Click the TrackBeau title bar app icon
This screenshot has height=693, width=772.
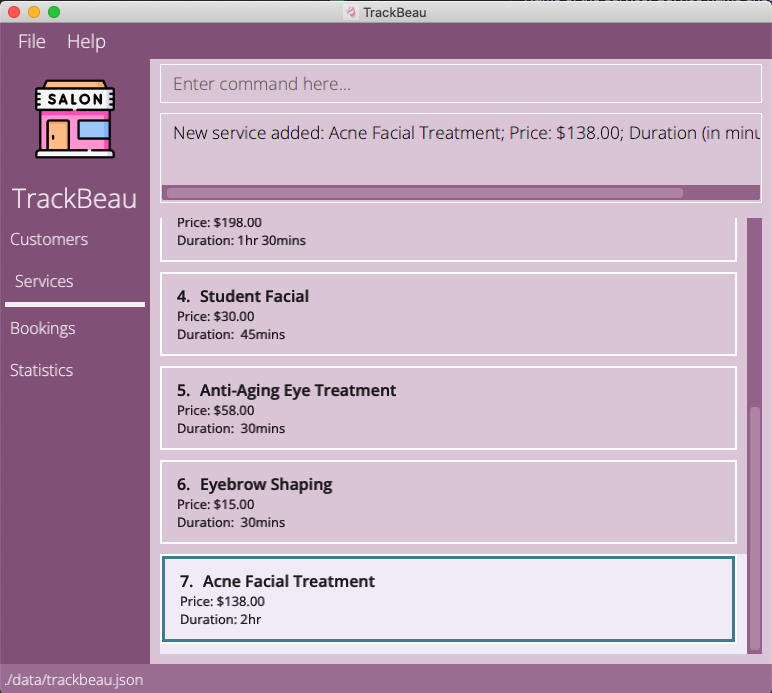350,12
